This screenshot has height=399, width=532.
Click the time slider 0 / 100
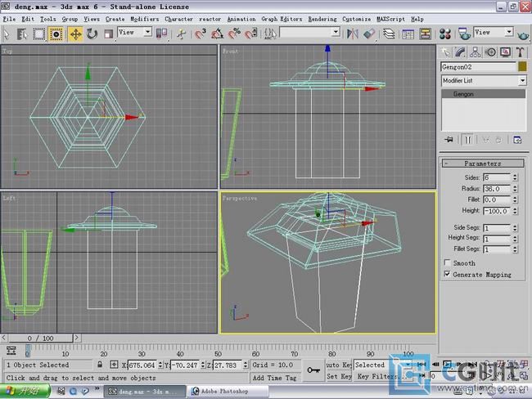coord(40,338)
